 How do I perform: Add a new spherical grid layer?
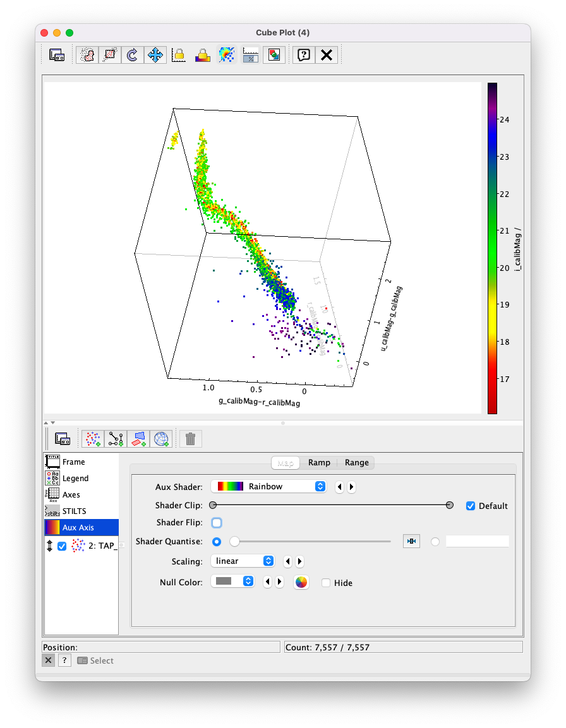[162, 438]
